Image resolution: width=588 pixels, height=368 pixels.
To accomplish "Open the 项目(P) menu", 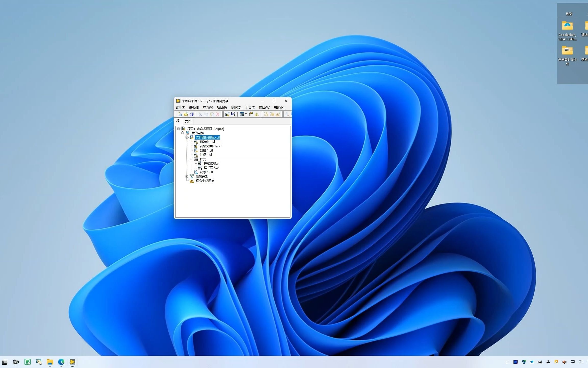I will pyautogui.click(x=222, y=108).
